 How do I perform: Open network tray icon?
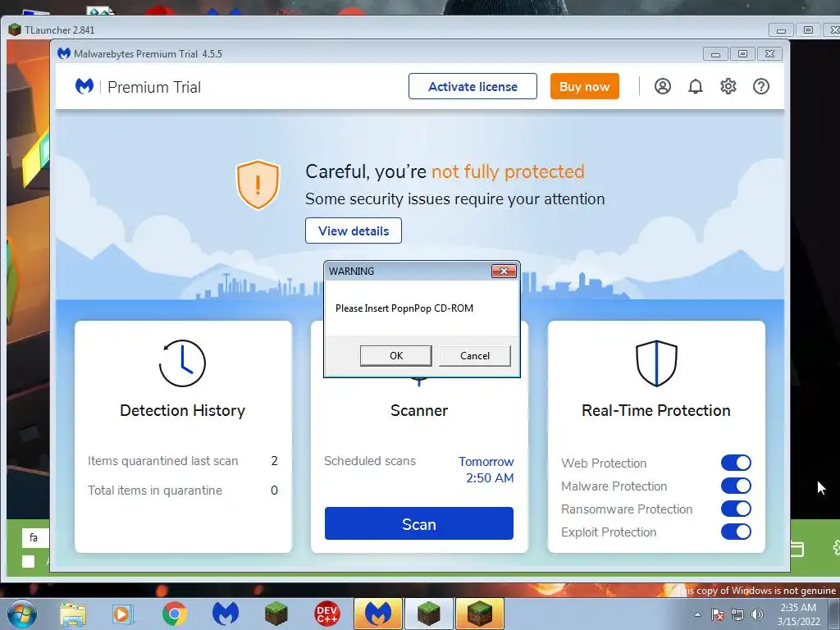737,614
